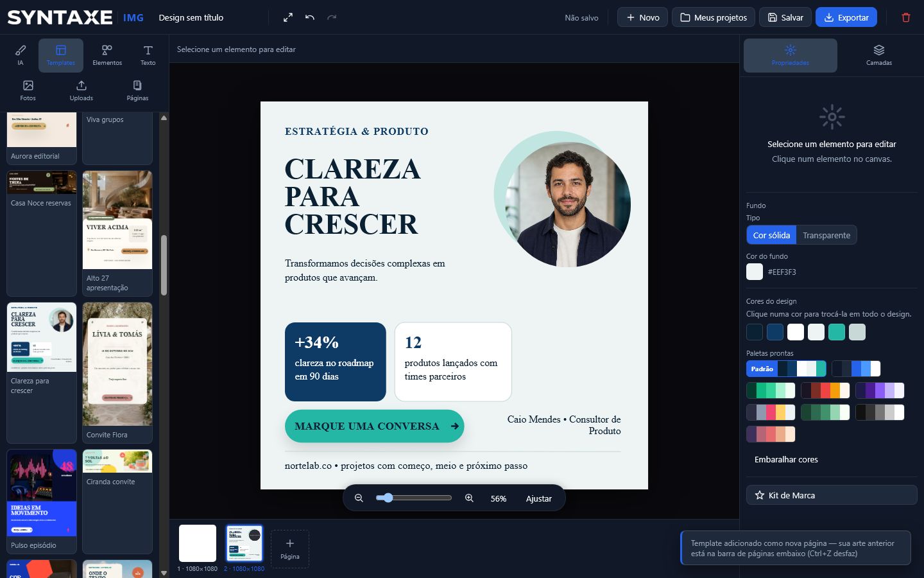This screenshot has height=578, width=924.
Task: Apply the Padrão color palette
Action: tap(786, 369)
